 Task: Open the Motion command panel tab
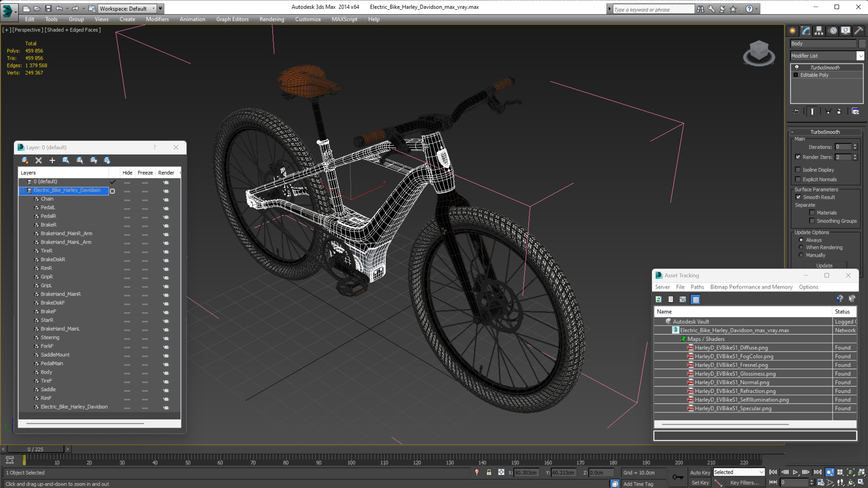point(833,31)
